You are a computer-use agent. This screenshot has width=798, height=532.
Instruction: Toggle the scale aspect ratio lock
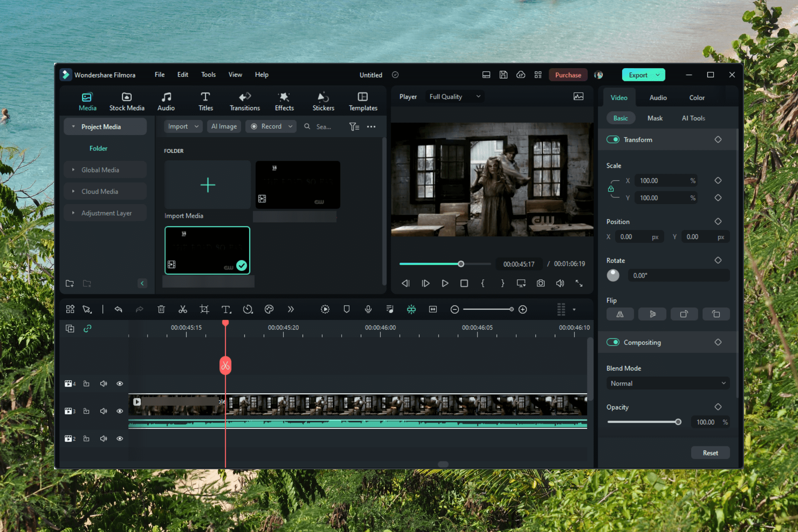click(611, 189)
